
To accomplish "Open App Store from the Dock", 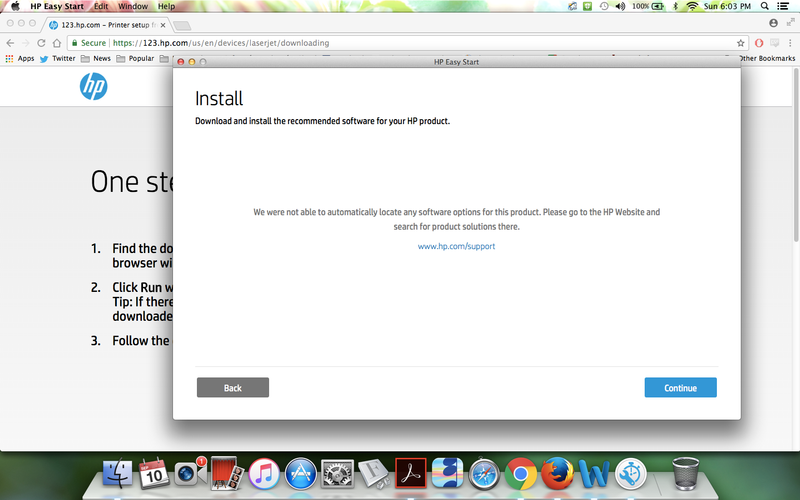I will point(301,473).
